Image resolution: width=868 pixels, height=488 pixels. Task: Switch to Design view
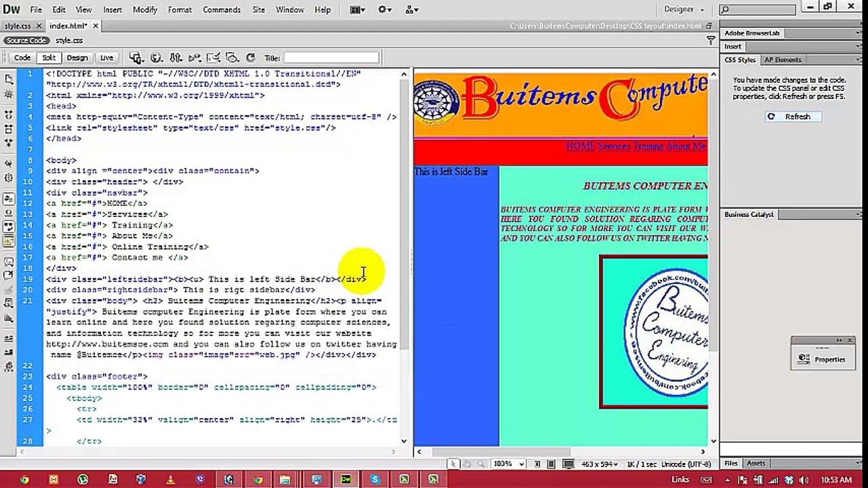point(77,58)
